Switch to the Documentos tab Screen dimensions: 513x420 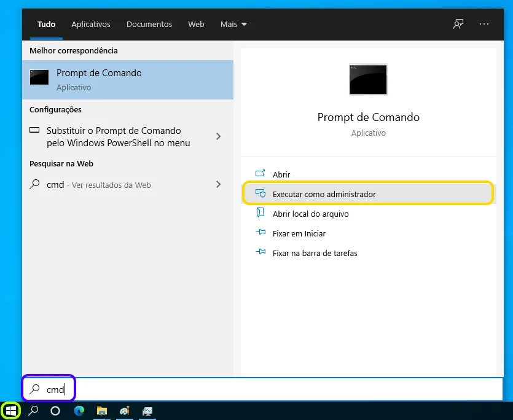[x=149, y=24]
